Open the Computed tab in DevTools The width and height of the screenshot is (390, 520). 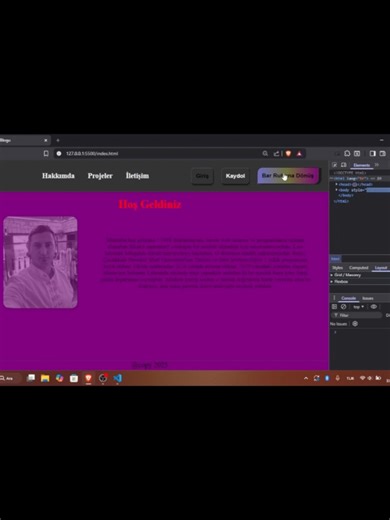pos(359,268)
